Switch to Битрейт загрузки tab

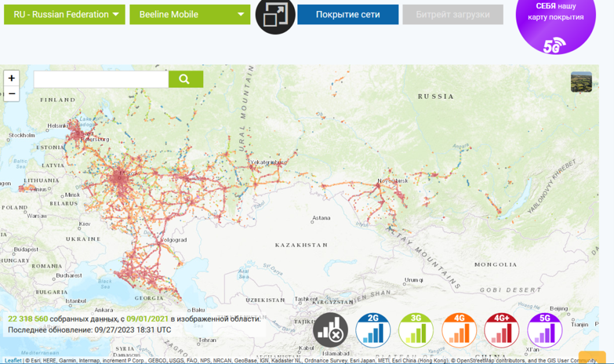[453, 15]
